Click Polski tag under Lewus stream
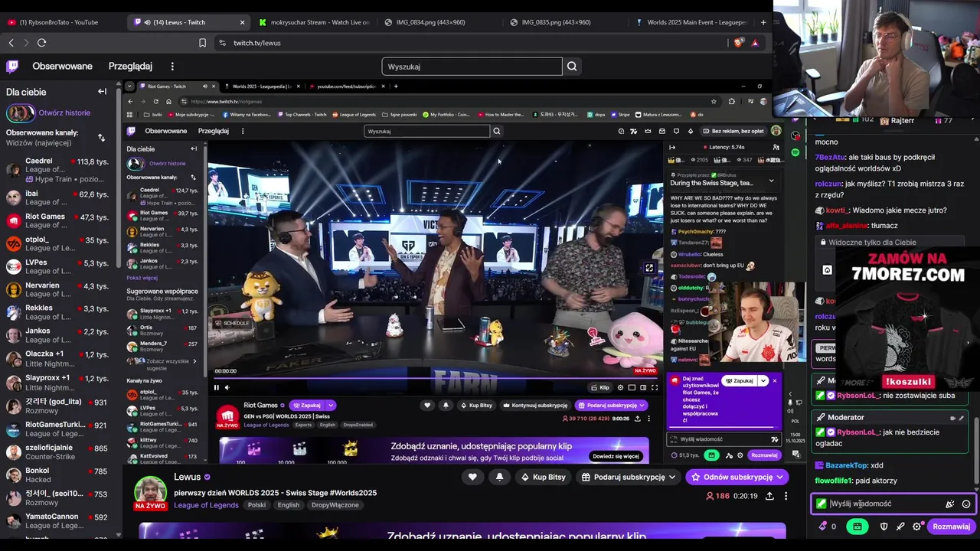Image resolution: width=980 pixels, height=551 pixels. click(256, 505)
